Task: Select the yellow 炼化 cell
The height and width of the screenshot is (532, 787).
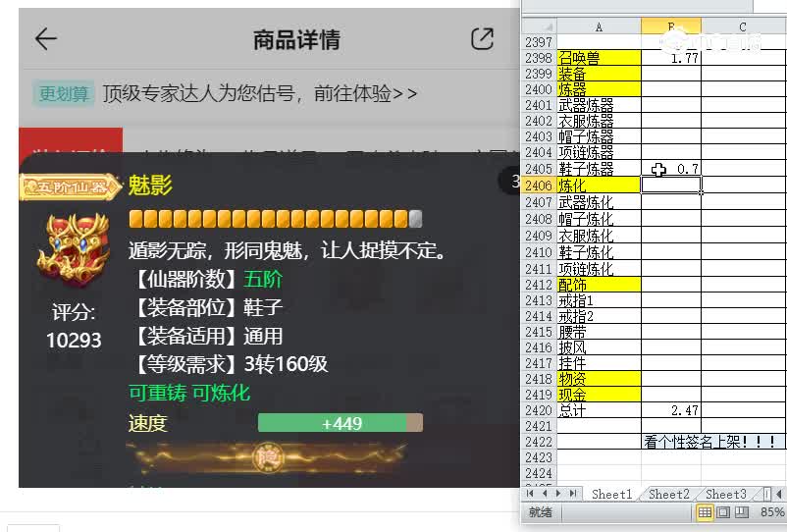Action: click(599, 186)
